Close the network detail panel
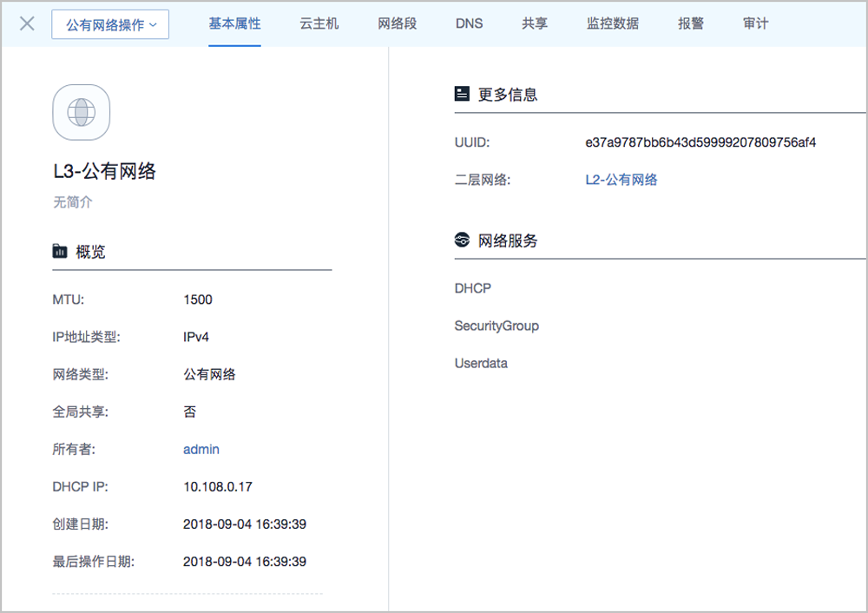868x613 pixels. (x=27, y=23)
